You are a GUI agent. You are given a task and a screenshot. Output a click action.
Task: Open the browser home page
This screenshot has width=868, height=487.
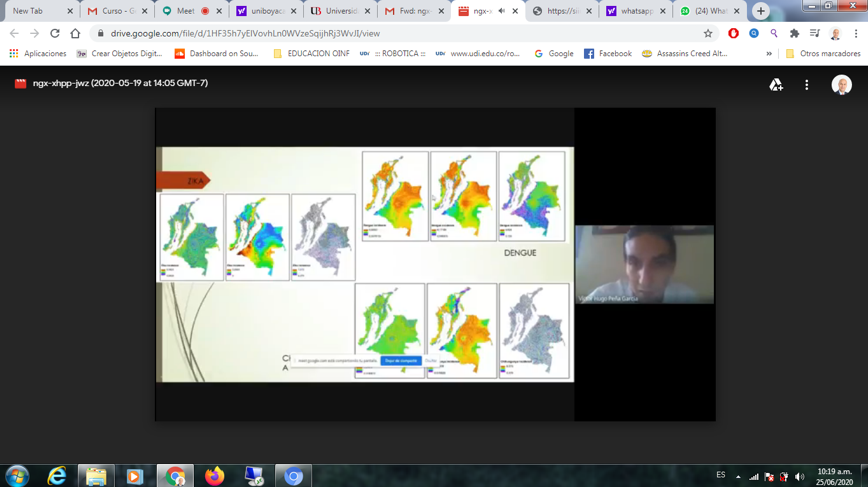(75, 33)
